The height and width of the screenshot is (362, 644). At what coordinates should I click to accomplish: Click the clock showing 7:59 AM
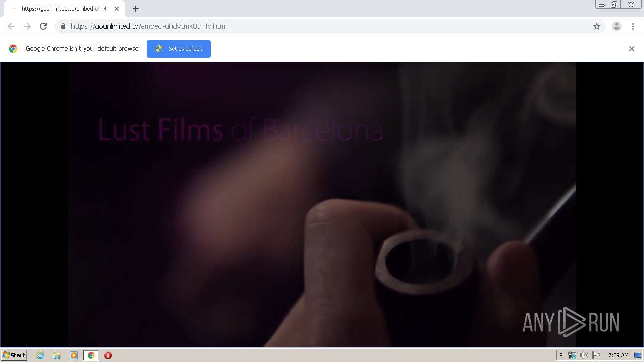coord(618,355)
